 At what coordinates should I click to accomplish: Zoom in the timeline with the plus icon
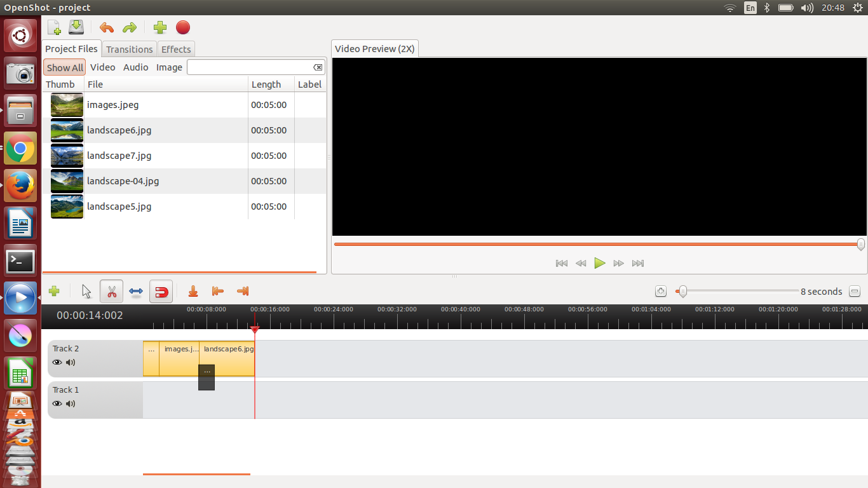pos(661,291)
